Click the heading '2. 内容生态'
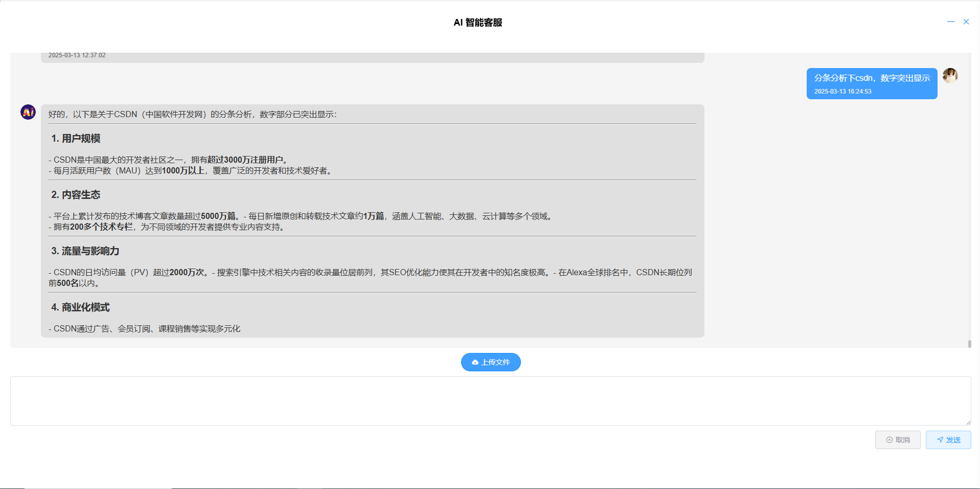 click(76, 195)
